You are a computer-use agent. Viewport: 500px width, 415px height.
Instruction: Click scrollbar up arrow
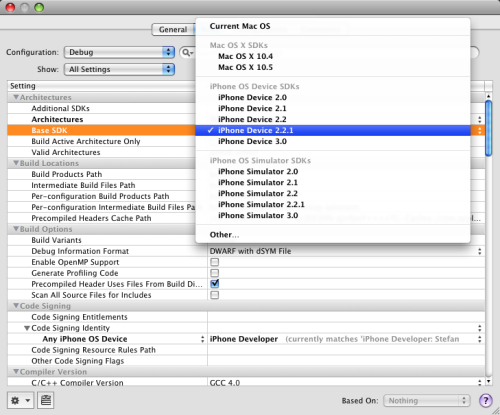[488, 96]
